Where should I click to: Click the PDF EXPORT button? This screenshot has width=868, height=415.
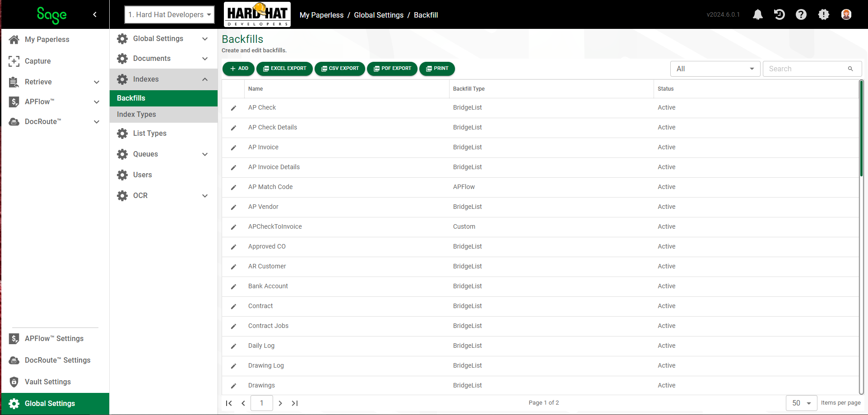tap(392, 69)
